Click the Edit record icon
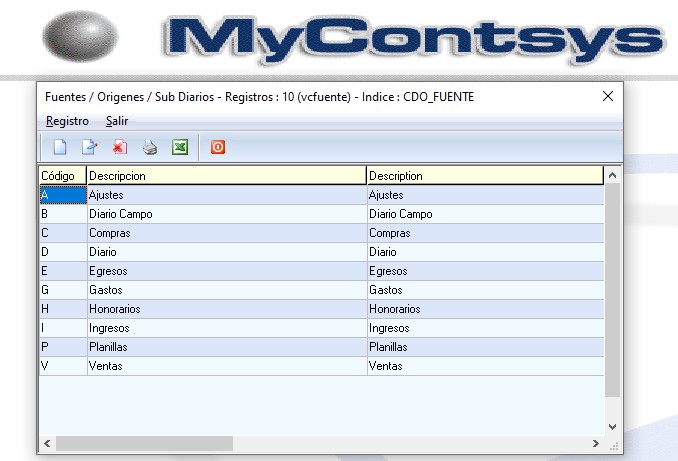This screenshot has width=678, height=461. click(90, 148)
